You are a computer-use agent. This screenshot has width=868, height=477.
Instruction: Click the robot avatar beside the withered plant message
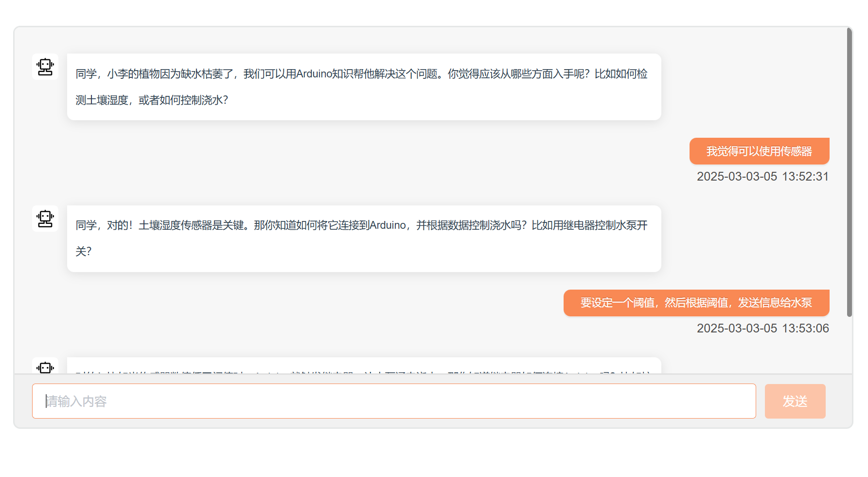45,67
